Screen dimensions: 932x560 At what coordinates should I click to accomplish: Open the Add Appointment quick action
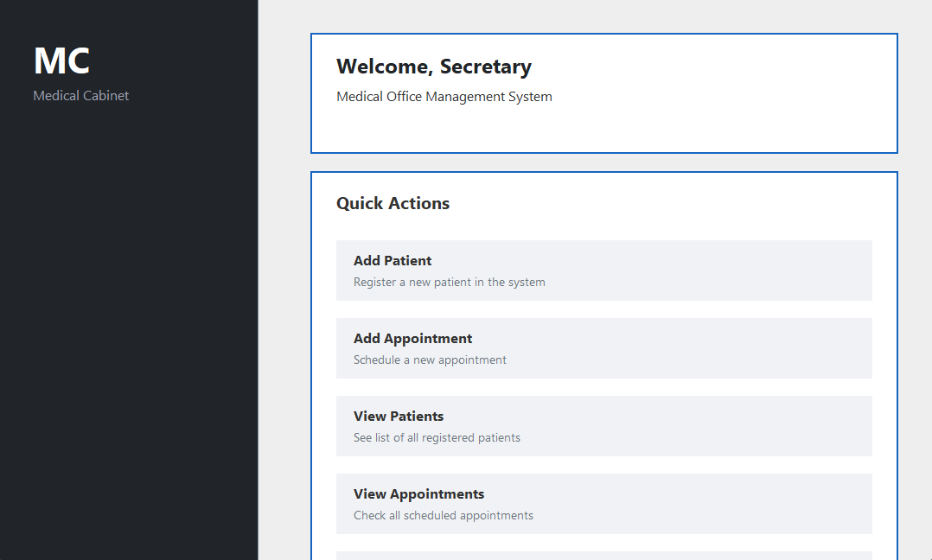[603, 348]
